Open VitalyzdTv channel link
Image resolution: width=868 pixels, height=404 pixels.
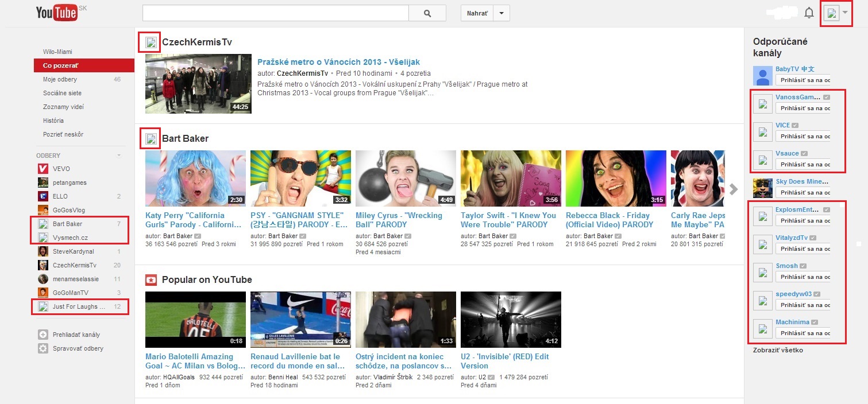(792, 238)
